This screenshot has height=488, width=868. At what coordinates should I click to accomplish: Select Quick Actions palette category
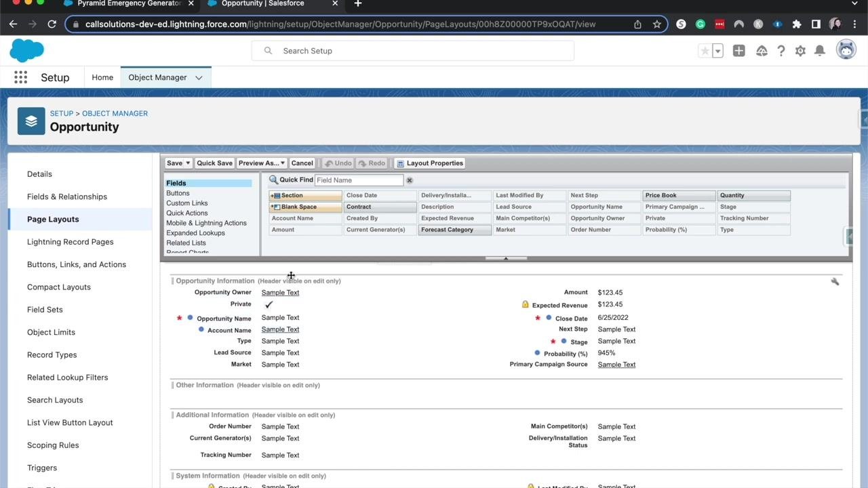[187, 213]
